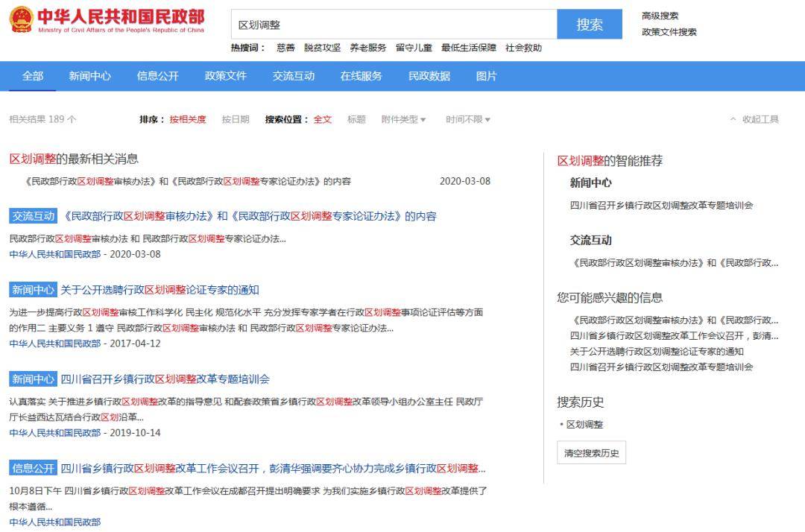Click source 中华人民共和国民政部 dated 2017-04-12
The width and height of the screenshot is (805, 532).
pyautogui.click(x=55, y=343)
